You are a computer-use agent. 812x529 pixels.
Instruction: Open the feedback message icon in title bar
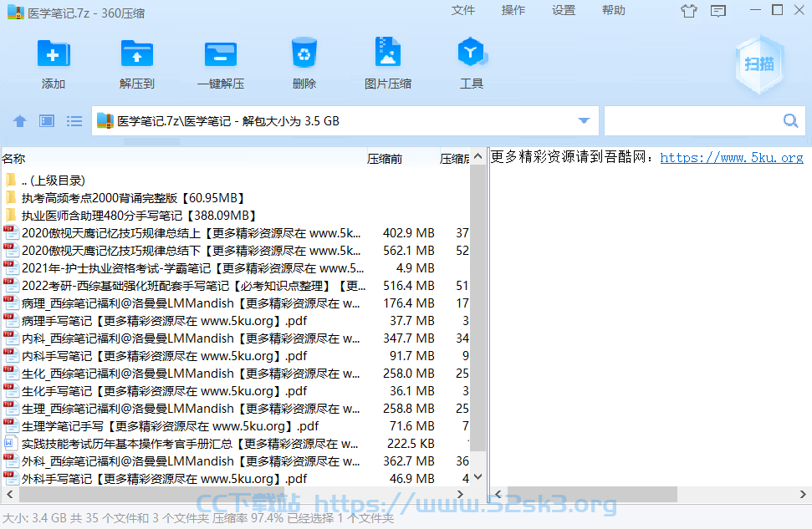[718, 11]
